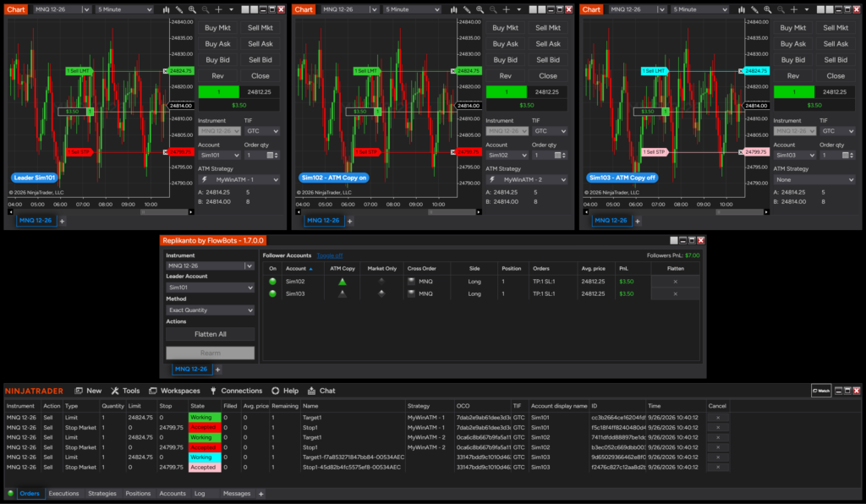Screen dimensions: 866x504
Task: Toggle ATM Copy triangle for Sim102
Action: pos(343,282)
